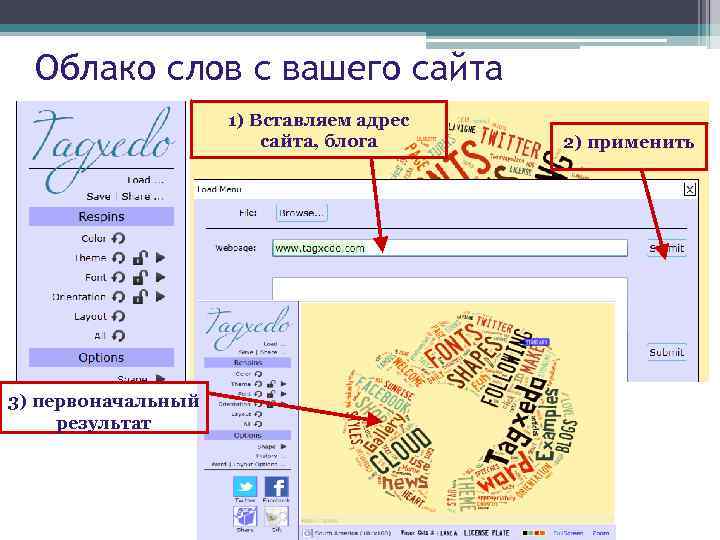Click the Respins header in small result panel
The image size is (720, 540).
coord(248,363)
